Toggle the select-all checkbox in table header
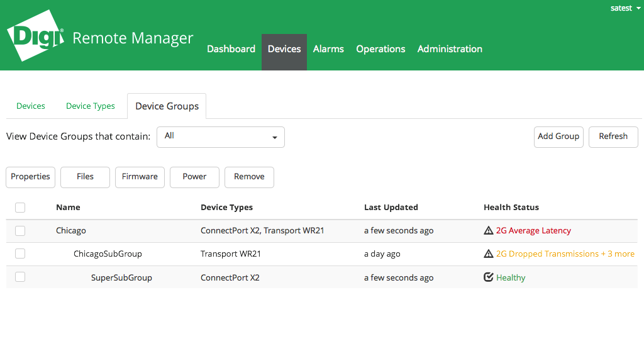644x346 pixels. [x=20, y=208]
